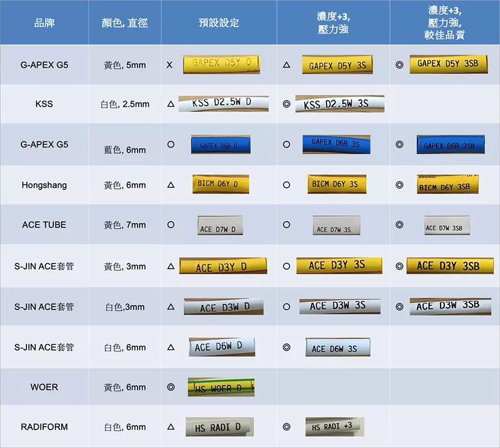
Task: Click the double-circle mark beside ACE D7W 3SB
Action: tap(399, 225)
